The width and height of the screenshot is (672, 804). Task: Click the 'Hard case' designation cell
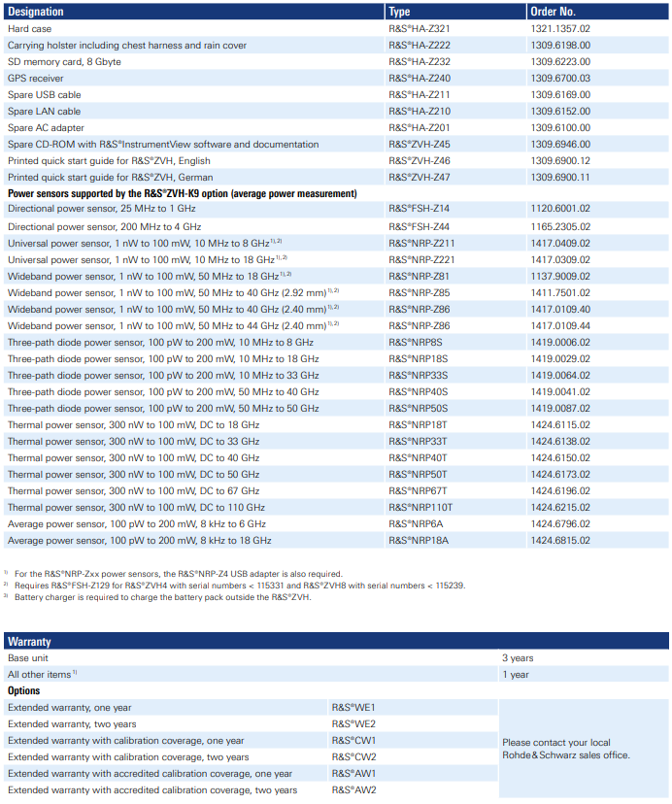29,29
